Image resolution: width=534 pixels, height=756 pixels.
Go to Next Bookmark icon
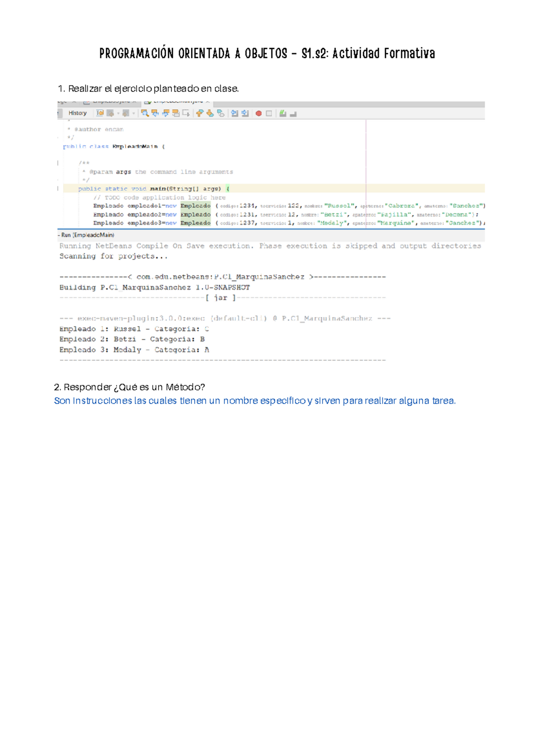pyautogui.click(x=210, y=113)
